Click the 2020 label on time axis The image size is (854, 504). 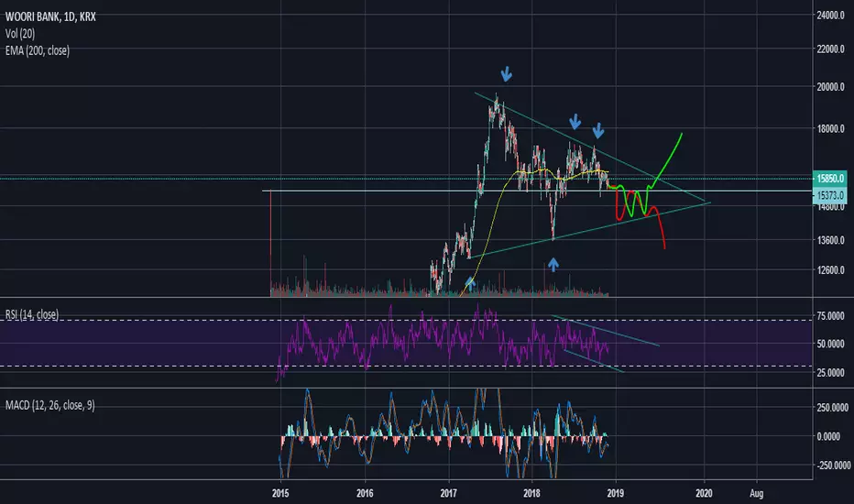click(x=704, y=493)
